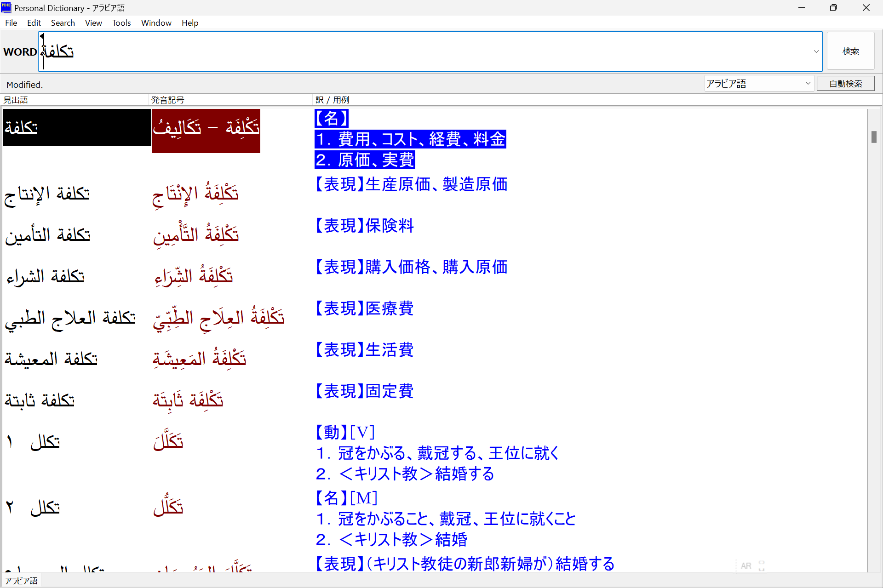Select the アラビア語 tab at bottom
Image resolution: width=883 pixels, height=588 pixels.
pyautogui.click(x=21, y=581)
